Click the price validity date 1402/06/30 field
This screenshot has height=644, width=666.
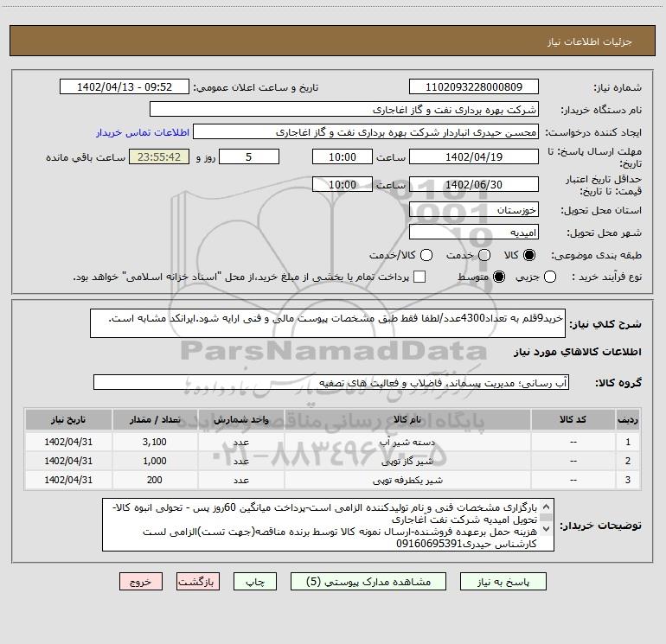474,184
